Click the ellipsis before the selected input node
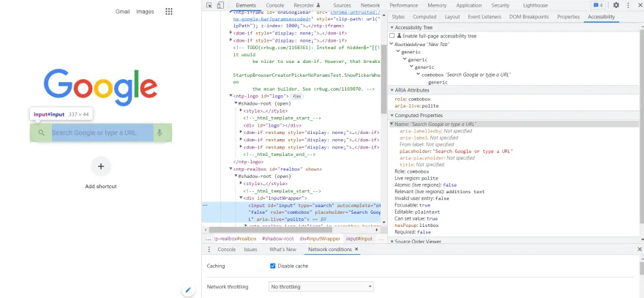644x298 pixels. tap(206, 205)
